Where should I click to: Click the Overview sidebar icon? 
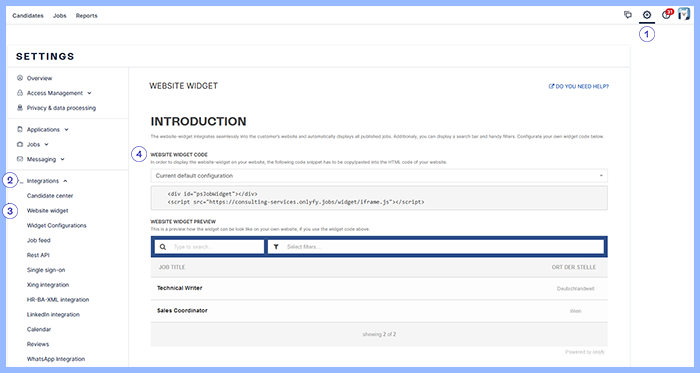point(20,78)
